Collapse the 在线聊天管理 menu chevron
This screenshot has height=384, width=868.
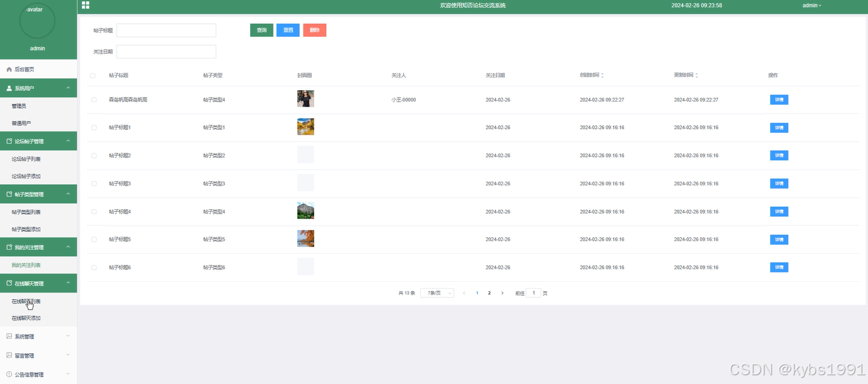68,283
